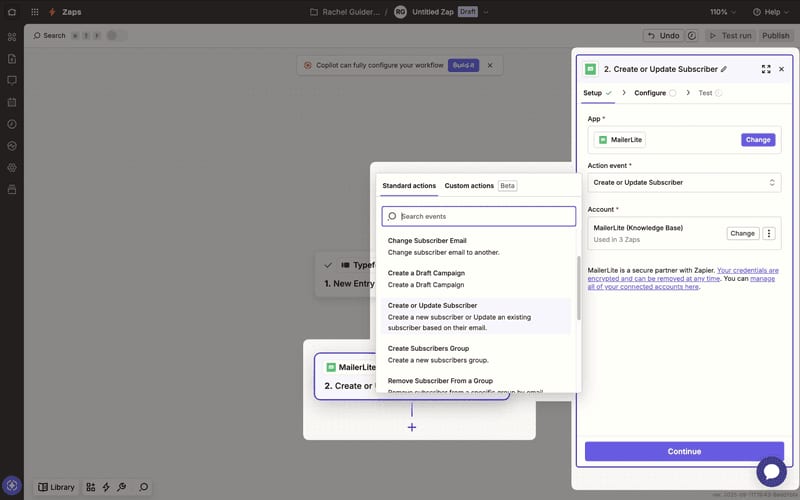
Task: Click the action list scrollbar
Action: point(579,288)
